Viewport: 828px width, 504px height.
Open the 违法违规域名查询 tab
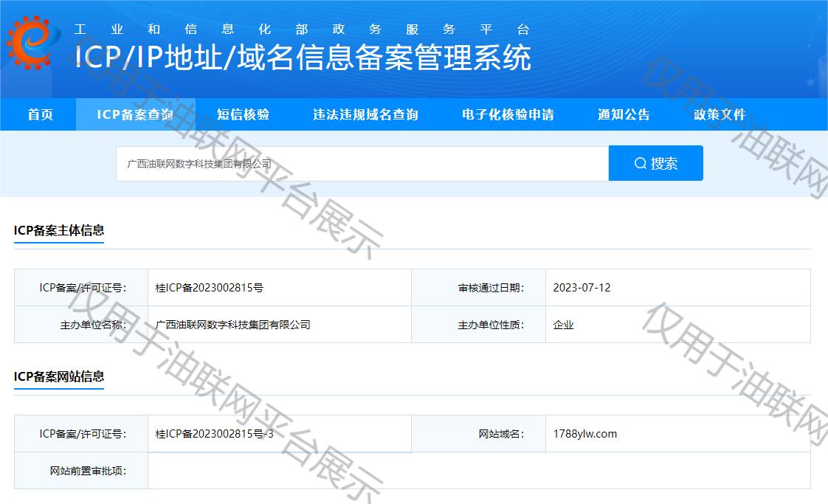pos(365,114)
